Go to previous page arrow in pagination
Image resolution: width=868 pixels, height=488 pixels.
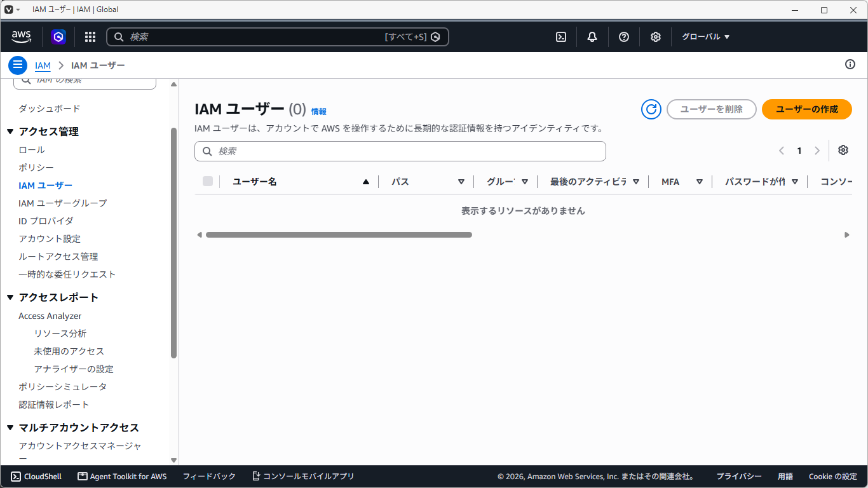[x=782, y=151]
